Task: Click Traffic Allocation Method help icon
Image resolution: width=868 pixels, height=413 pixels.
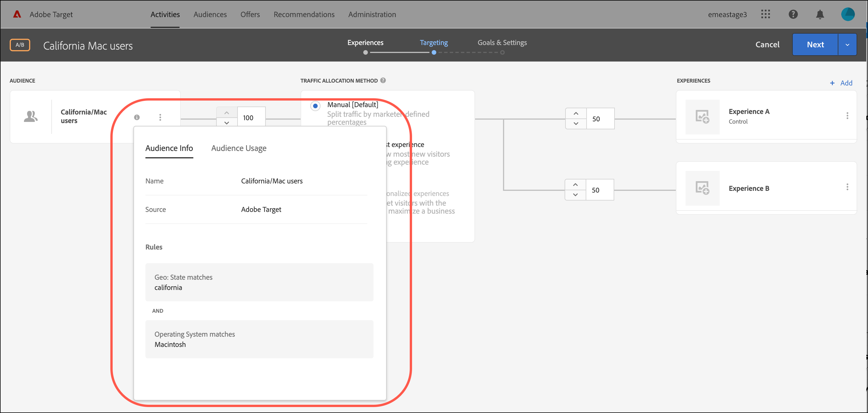Action: (x=383, y=80)
